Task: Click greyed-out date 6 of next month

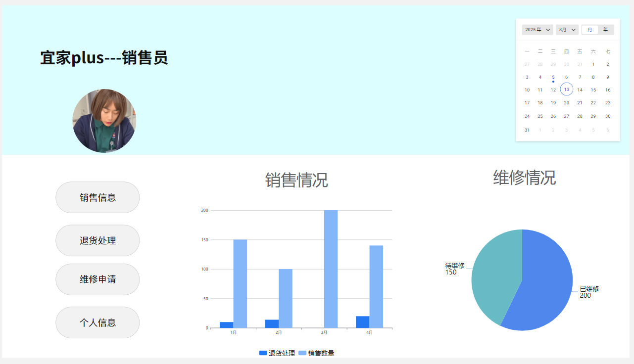Action: [x=608, y=130]
